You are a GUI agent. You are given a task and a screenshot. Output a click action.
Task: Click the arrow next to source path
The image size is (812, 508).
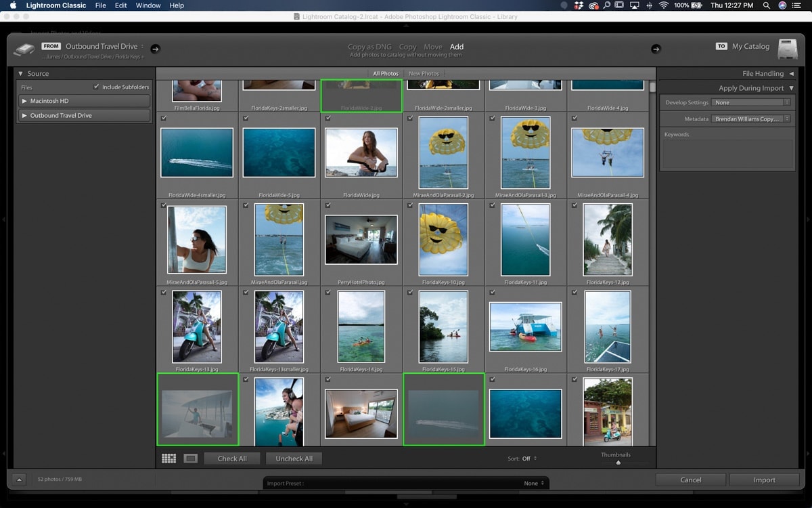[155, 49]
